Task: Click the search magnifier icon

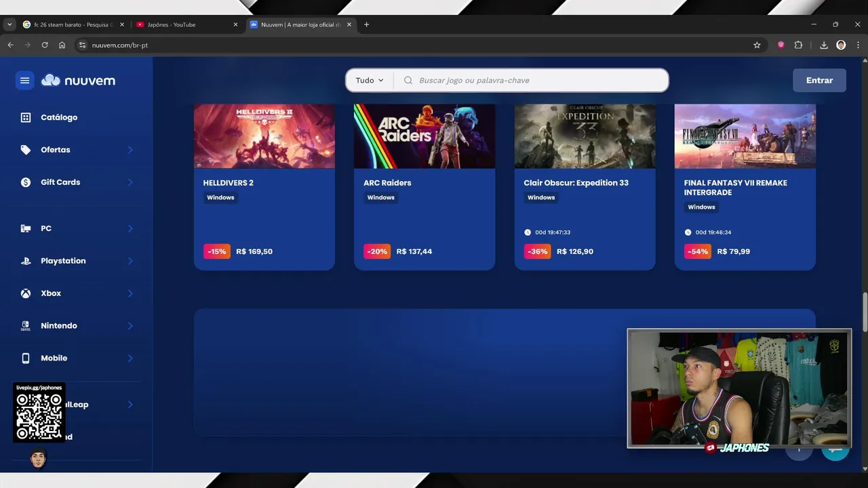Action: [408, 80]
